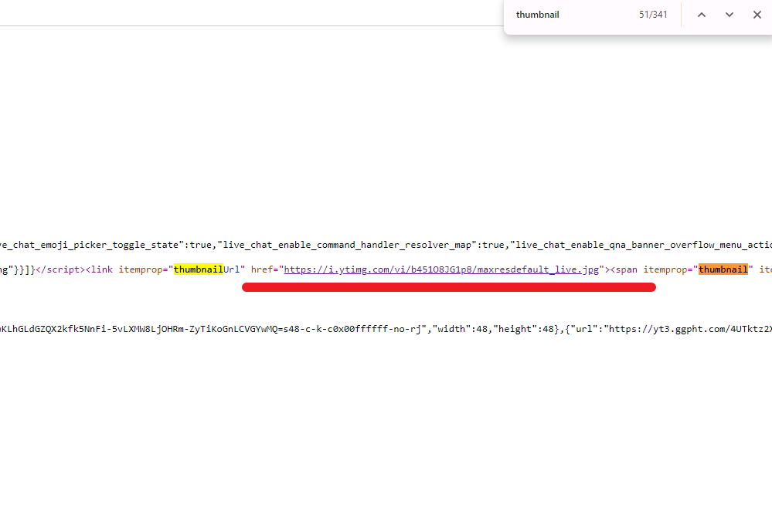The image size is (772, 532).
Task: Jump to previous match in find bar
Action: [x=702, y=15]
